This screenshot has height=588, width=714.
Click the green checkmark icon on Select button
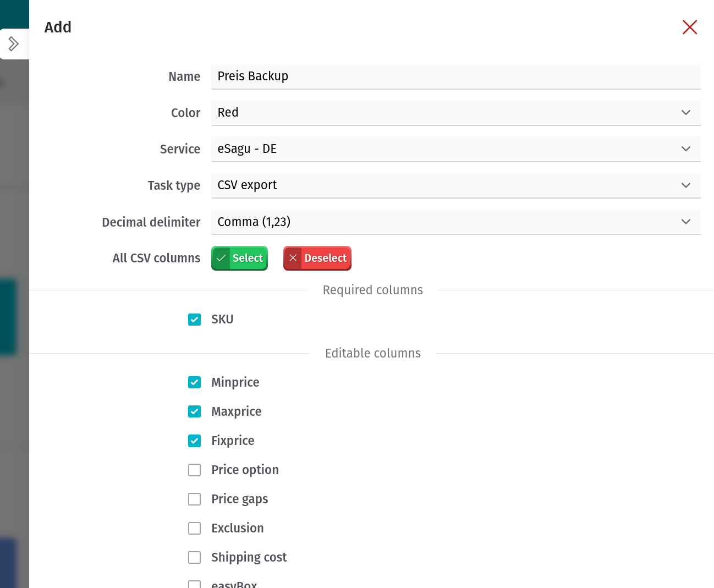coord(222,258)
